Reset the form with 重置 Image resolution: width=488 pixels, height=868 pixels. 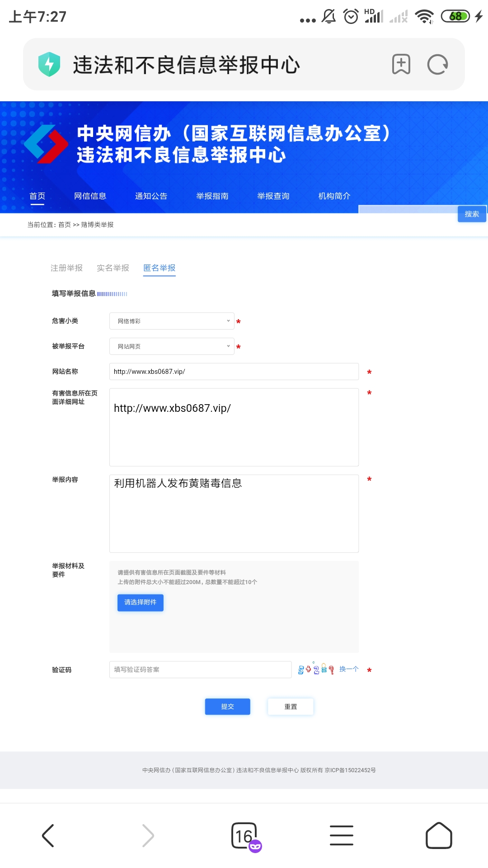(x=291, y=707)
